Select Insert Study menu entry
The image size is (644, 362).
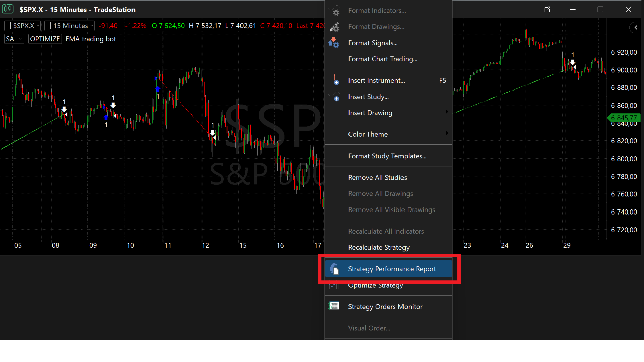point(389,97)
